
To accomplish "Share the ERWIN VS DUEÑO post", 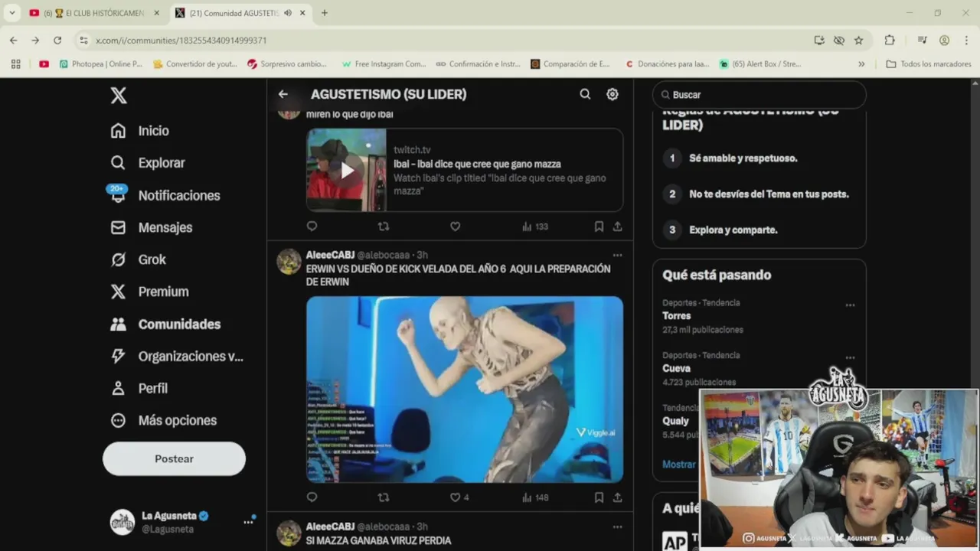I will click(617, 497).
